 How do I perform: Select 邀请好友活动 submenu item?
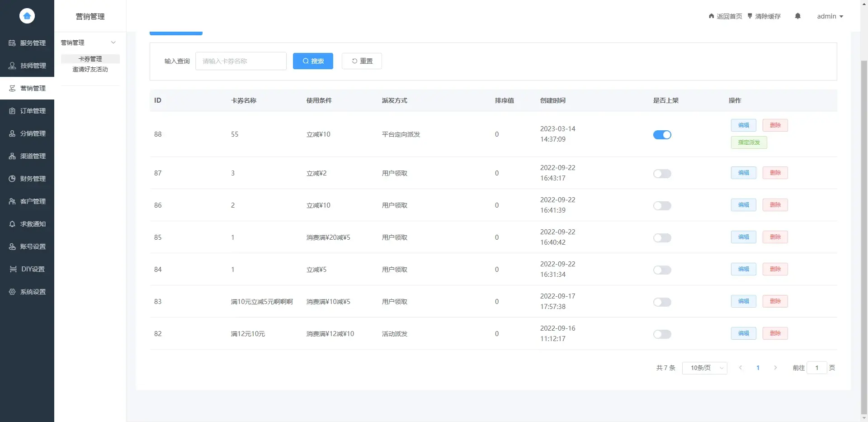pyautogui.click(x=90, y=69)
